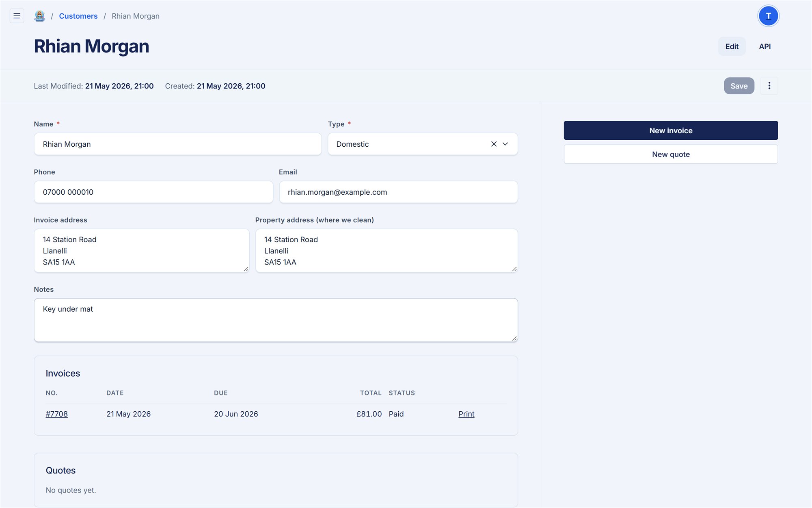
Task: Click the app logo in the breadcrumb
Action: point(39,16)
